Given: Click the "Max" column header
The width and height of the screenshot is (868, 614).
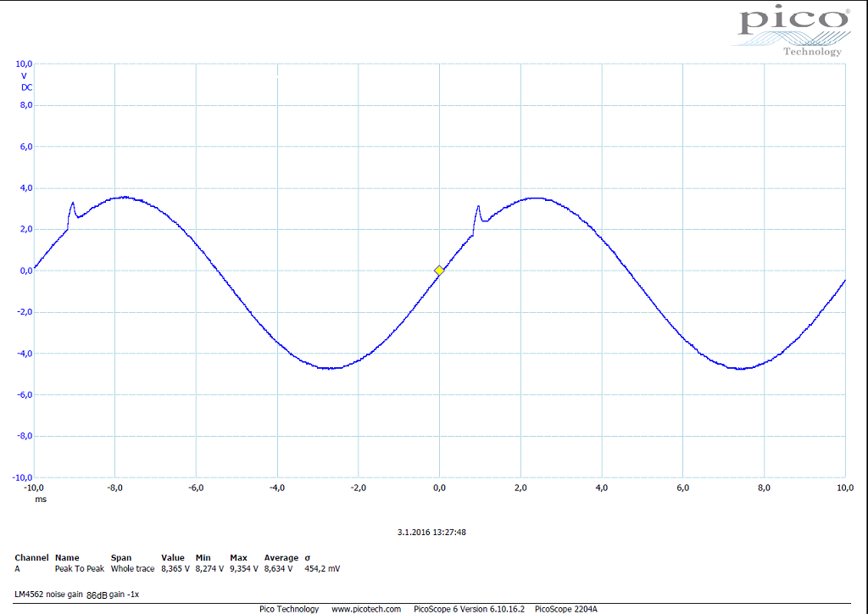Looking at the screenshot, I should pos(238,557).
